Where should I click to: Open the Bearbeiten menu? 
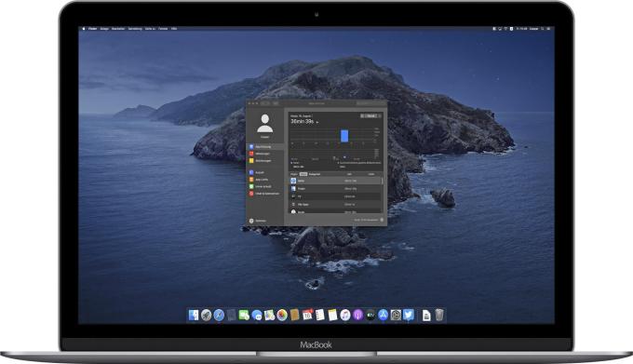(x=118, y=29)
